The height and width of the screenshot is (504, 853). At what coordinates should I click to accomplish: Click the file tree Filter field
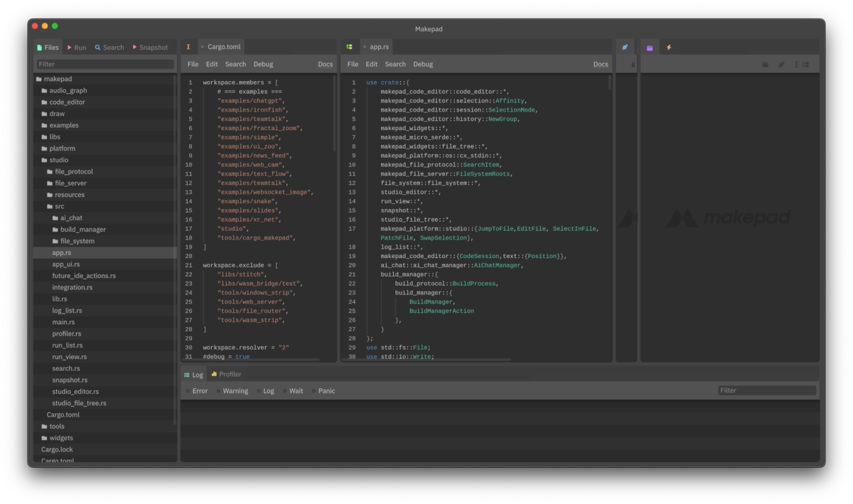click(x=105, y=64)
